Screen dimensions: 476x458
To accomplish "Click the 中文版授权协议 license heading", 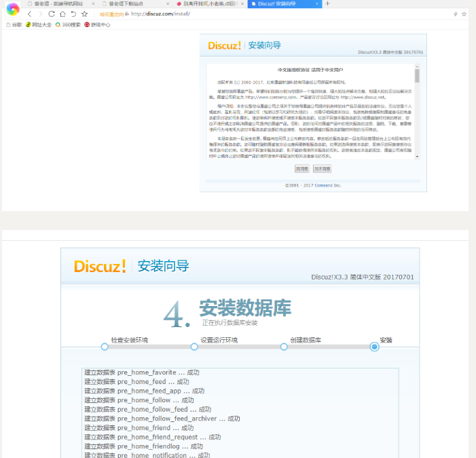I will 310,70.
